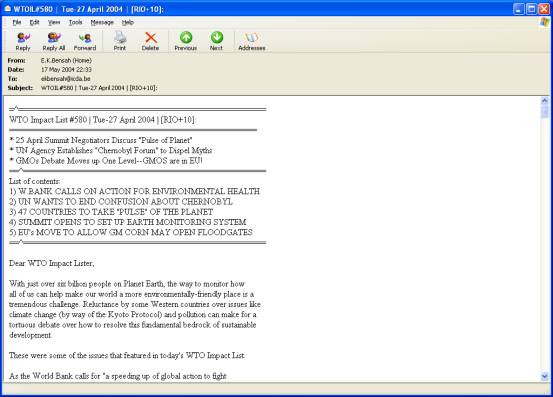Click the Subject line text WTOIL#580
Viewport: 553px width, 397px height.
99,88
